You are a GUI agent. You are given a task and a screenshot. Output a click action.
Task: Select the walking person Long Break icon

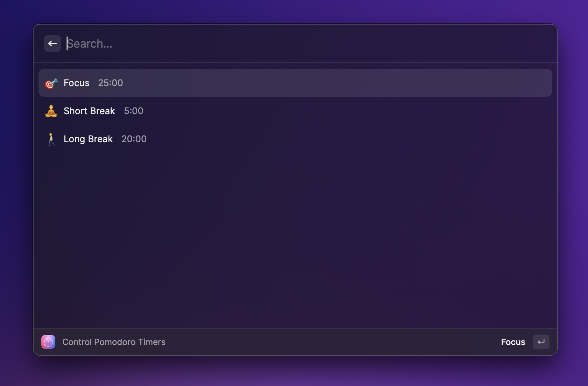(51, 139)
